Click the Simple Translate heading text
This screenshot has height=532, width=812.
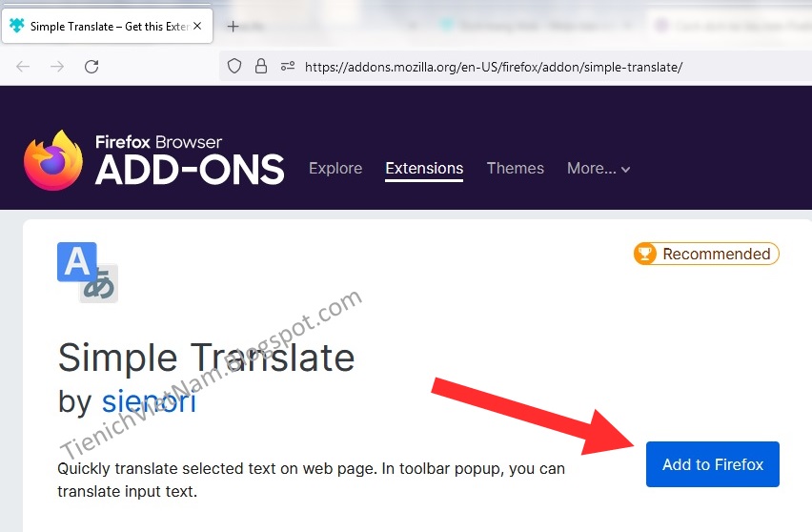(206, 358)
